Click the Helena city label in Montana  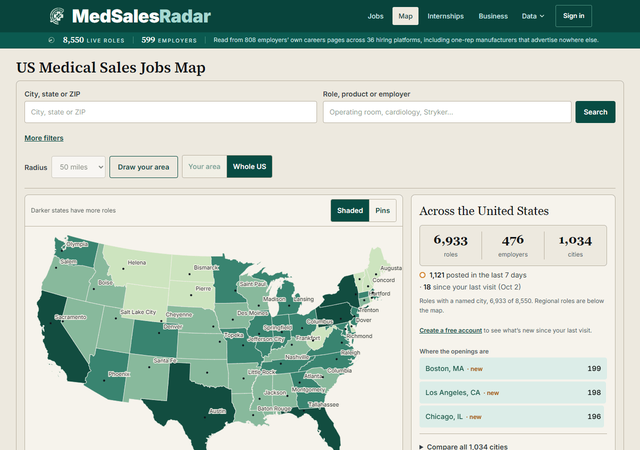click(x=137, y=263)
